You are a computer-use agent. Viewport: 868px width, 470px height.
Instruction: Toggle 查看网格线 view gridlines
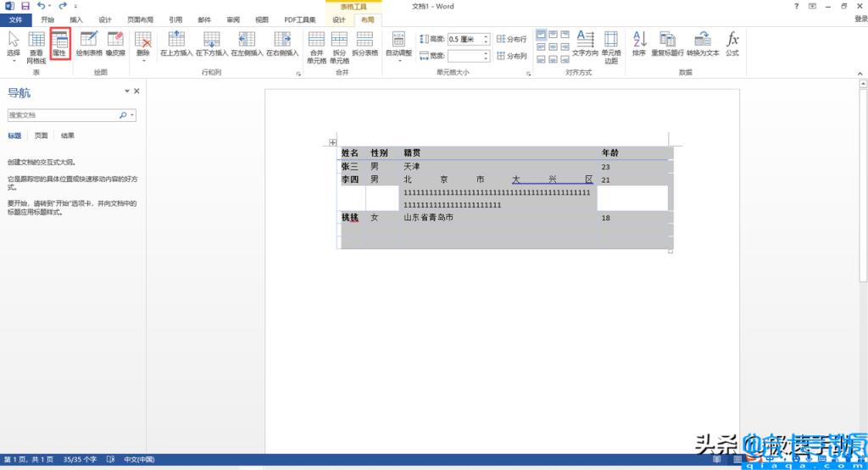[36, 46]
